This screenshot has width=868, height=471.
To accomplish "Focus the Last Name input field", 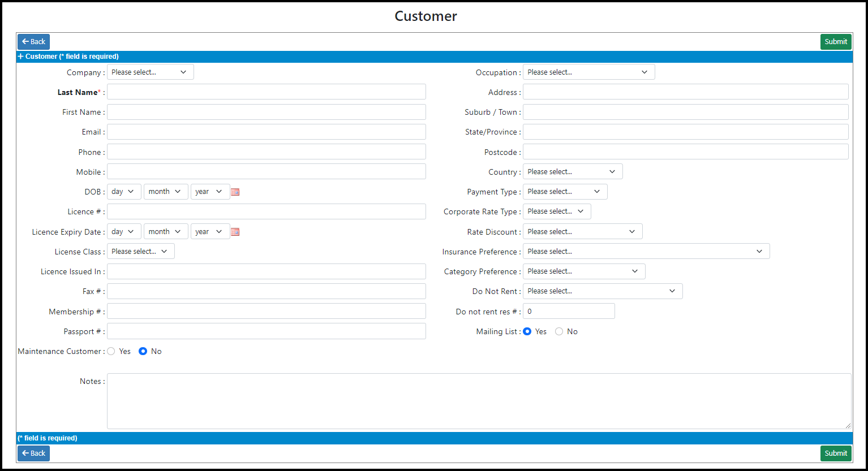I will click(267, 92).
